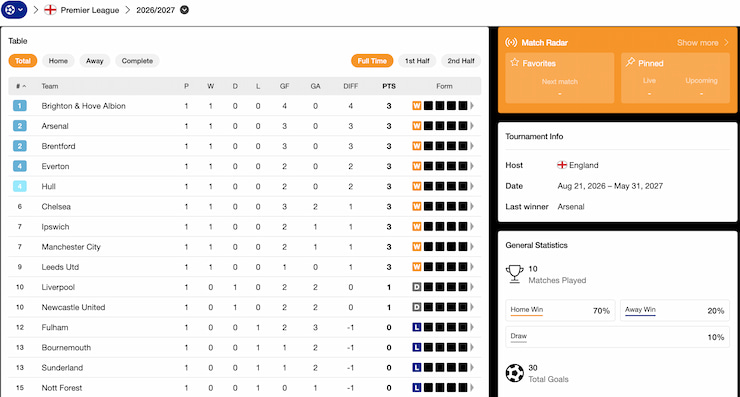Select the Total table filter

[23, 61]
